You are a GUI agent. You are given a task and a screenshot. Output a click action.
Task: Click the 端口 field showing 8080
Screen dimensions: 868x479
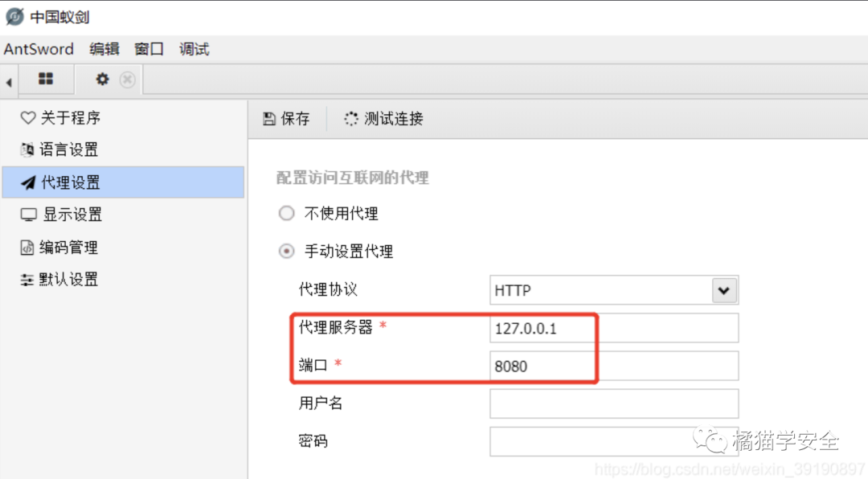614,366
